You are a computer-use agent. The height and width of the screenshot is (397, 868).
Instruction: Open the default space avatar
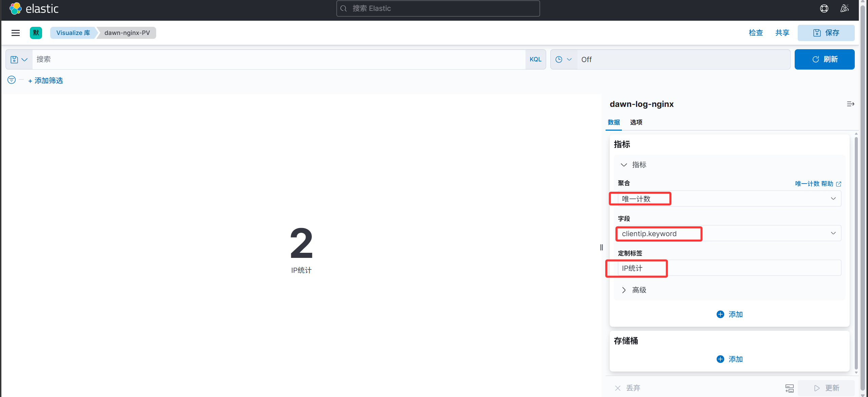[x=36, y=33]
